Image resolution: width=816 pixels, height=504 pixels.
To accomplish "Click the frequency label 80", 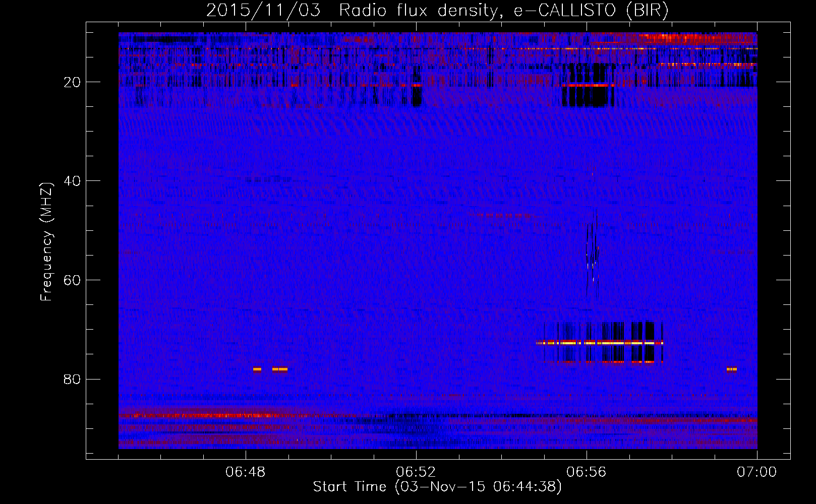I will click(x=72, y=379).
